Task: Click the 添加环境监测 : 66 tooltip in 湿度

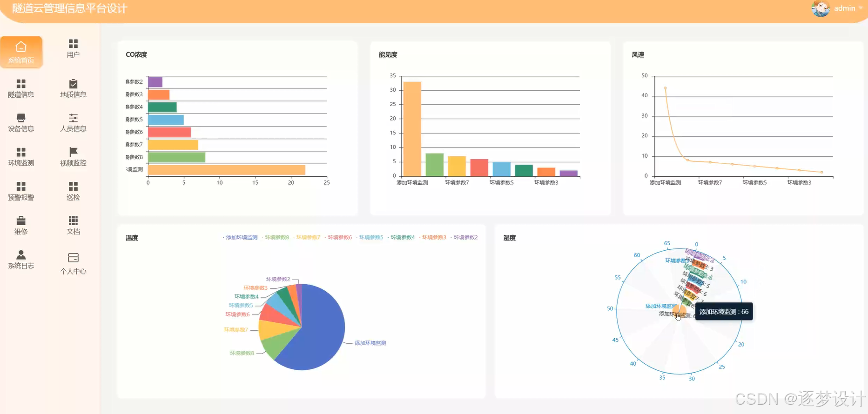Action: tap(724, 312)
